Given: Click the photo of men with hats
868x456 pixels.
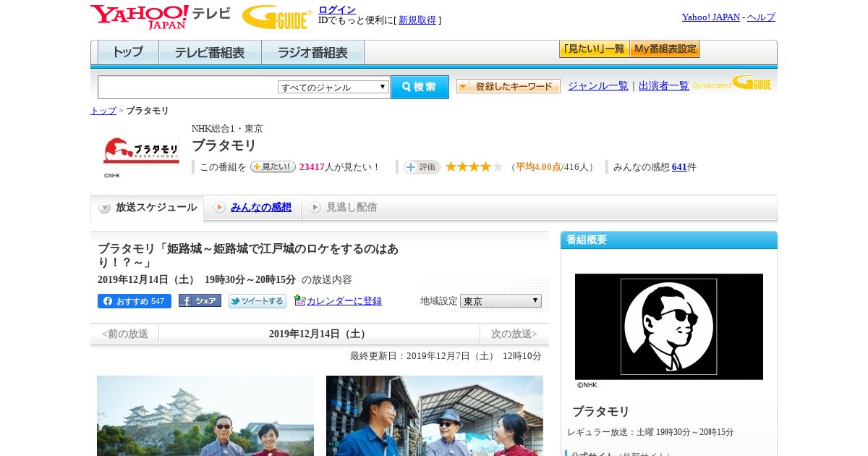Looking at the screenshot, I should [435, 415].
